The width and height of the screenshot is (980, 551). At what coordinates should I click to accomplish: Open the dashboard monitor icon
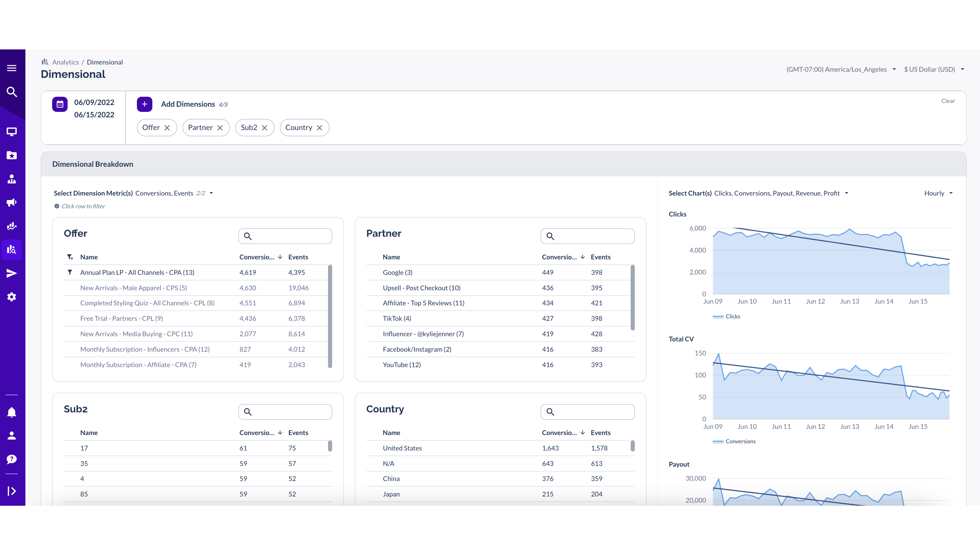tap(12, 131)
